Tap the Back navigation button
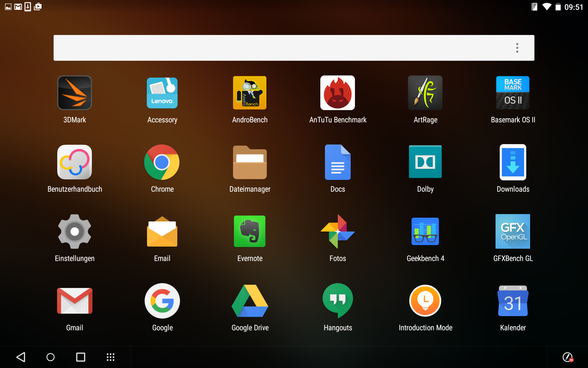 point(21,357)
